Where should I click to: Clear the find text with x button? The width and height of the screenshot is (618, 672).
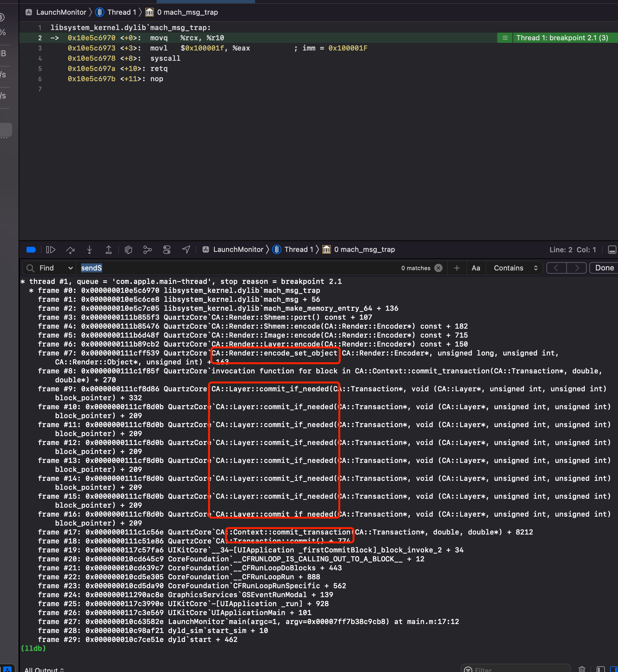438,268
